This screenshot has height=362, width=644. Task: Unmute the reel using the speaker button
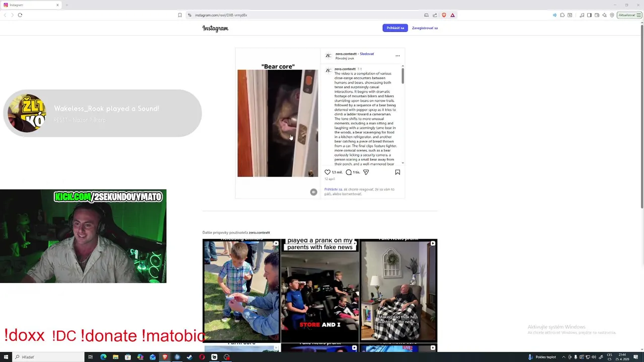pyautogui.click(x=313, y=192)
